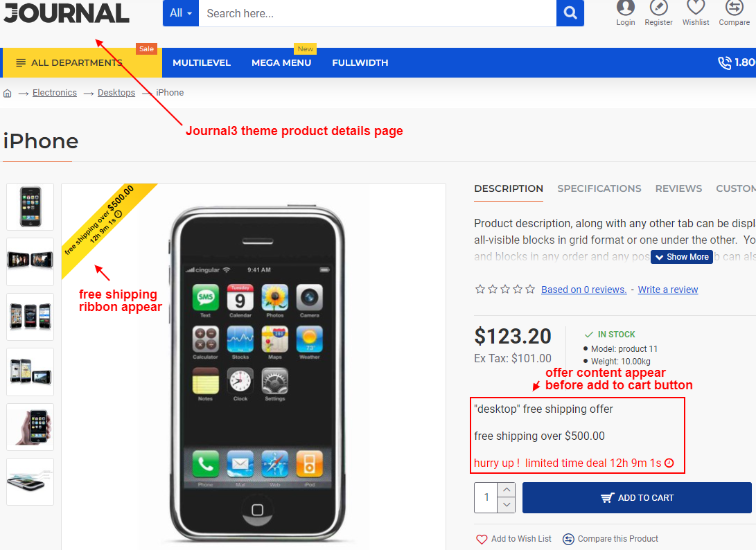Click the search magnifier icon button
756x550 pixels.
[570, 13]
